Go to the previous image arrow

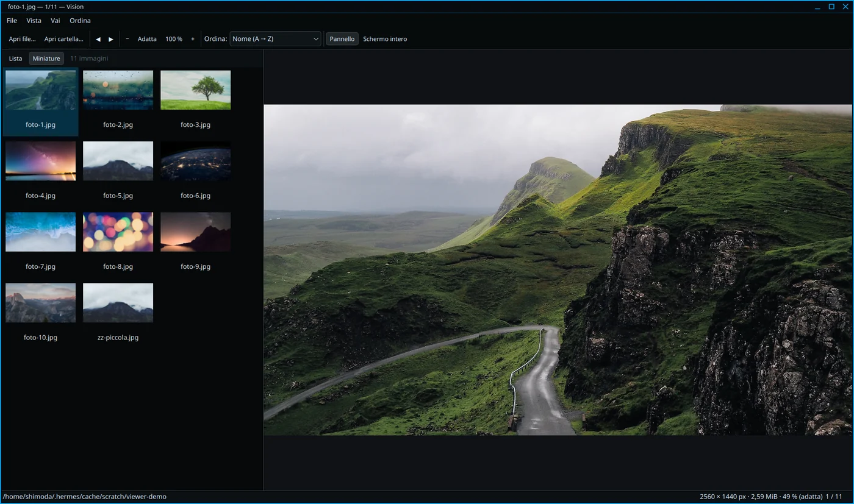click(98, 39)
